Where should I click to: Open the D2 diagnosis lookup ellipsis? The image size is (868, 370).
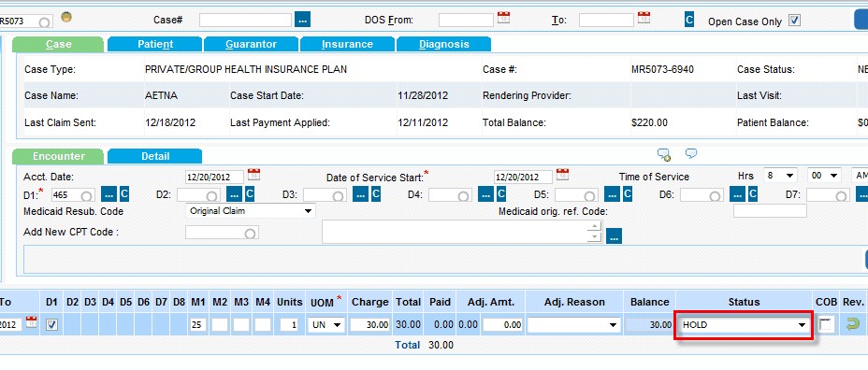[235, 194]
